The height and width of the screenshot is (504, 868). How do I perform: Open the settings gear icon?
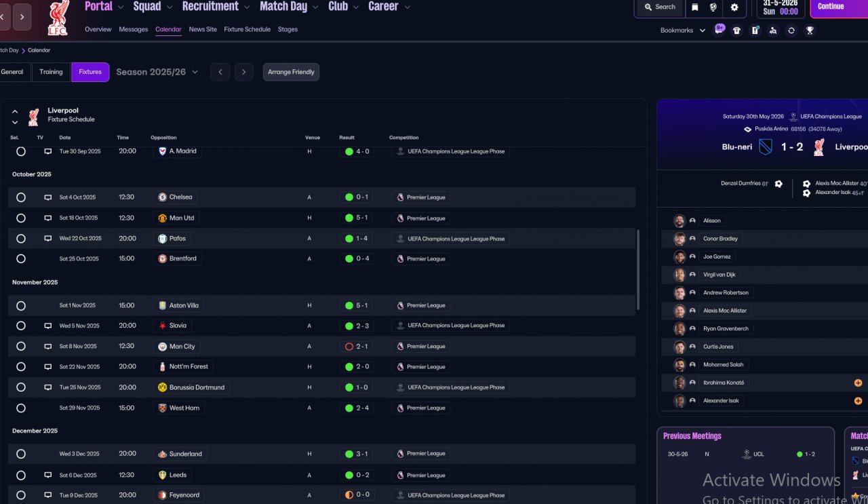pos(734,7)
